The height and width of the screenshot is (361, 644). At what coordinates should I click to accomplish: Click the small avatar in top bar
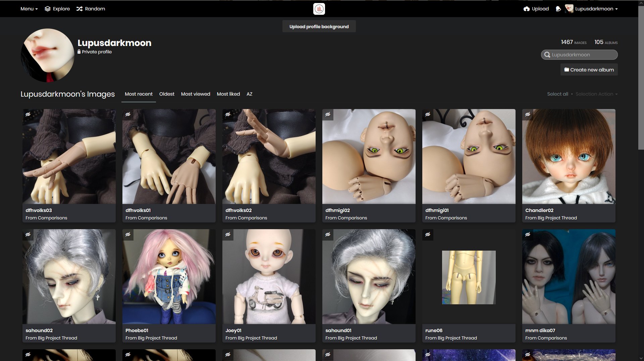pos(569,9)
